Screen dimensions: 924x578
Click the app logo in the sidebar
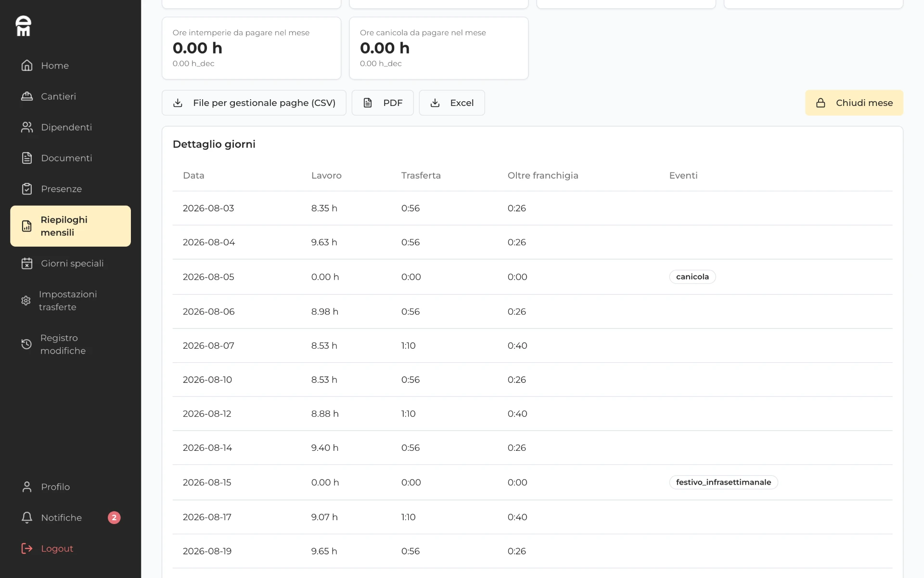pos(23,26)
